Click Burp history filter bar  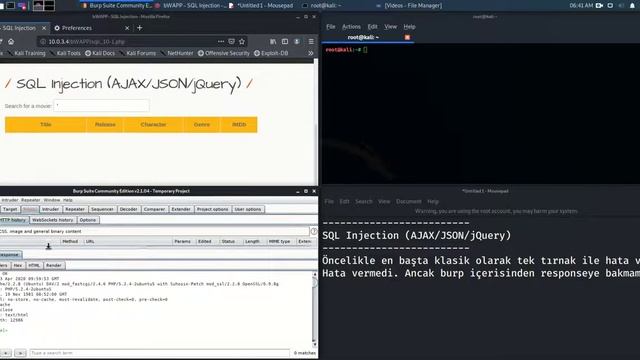point(154,231)
